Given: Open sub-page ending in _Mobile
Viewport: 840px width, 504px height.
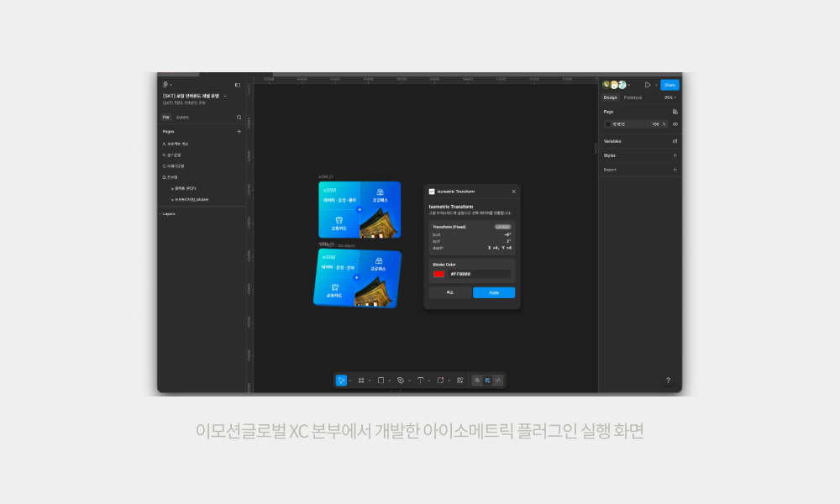Looking at the screenshot, I should (190, 199).
